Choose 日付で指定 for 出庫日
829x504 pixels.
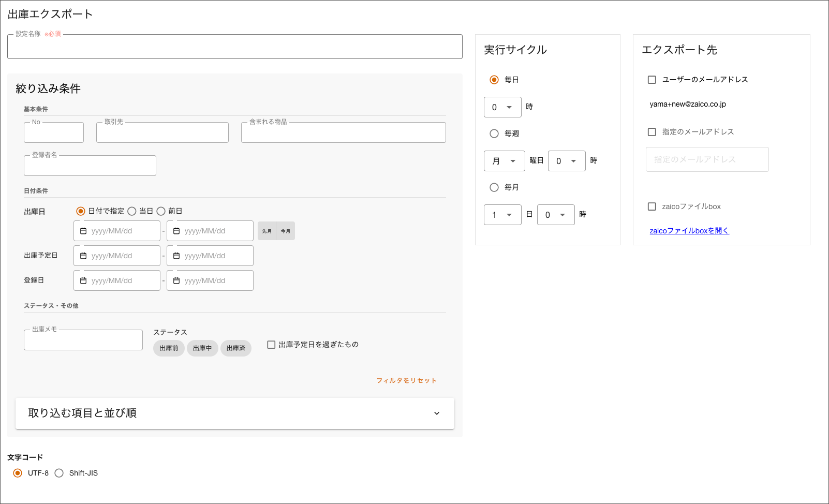pyautogui.click(x=81, y=211)
